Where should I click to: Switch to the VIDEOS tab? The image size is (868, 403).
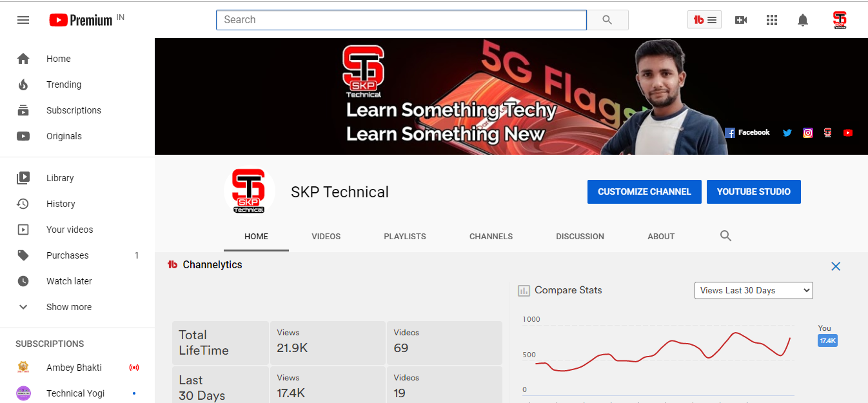(326, 237)
